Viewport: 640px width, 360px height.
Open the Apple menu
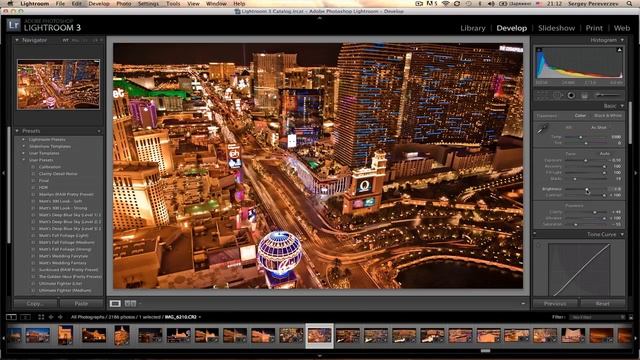point(10,4)
